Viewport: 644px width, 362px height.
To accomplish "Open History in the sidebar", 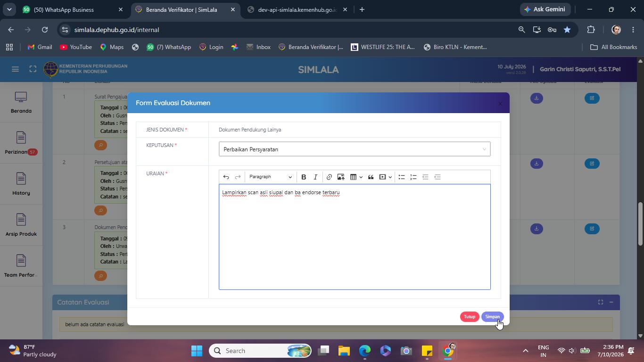I will pos(21,184).
